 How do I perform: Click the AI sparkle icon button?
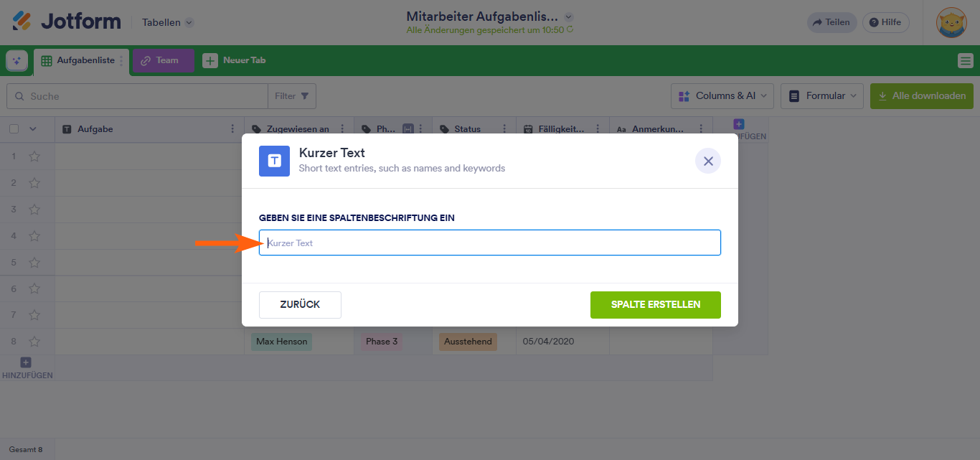(17, 61)
